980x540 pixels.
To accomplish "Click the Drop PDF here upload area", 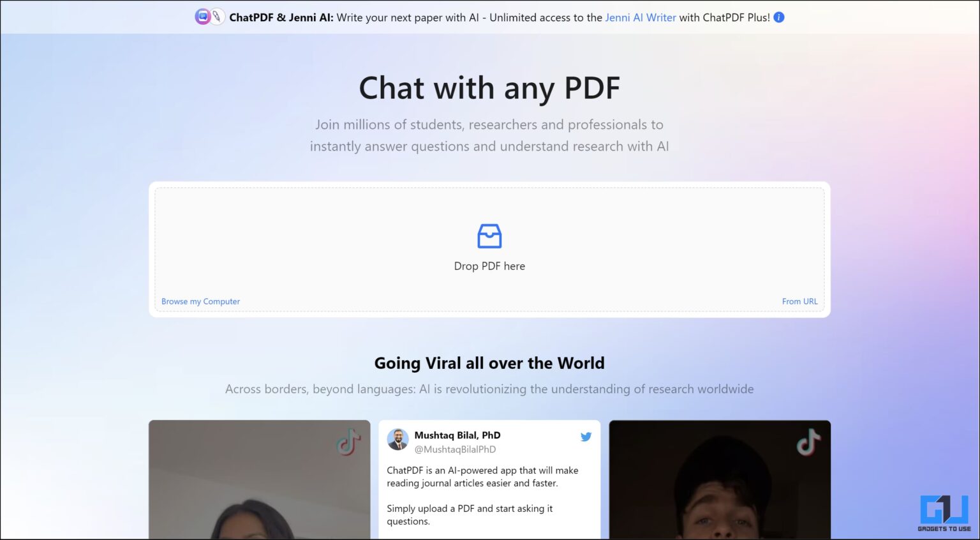I will [x=489, y=249].
